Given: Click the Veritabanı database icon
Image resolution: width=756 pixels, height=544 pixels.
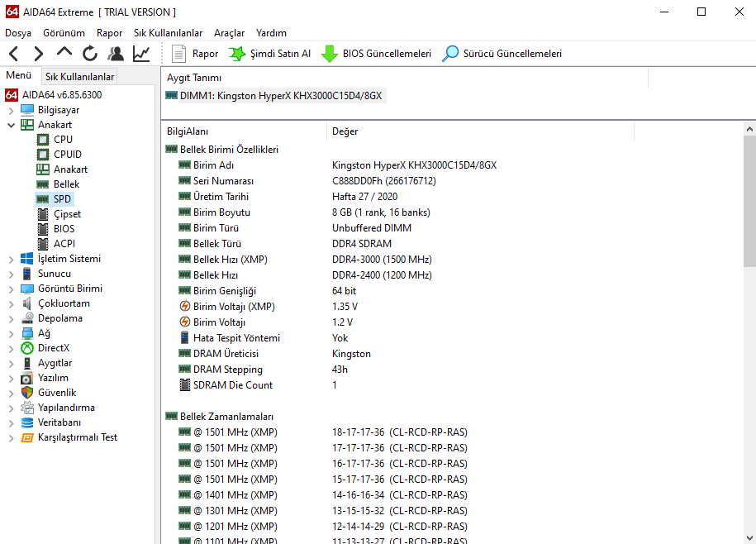Looking at the screenshot, I should tap(27, 422).
